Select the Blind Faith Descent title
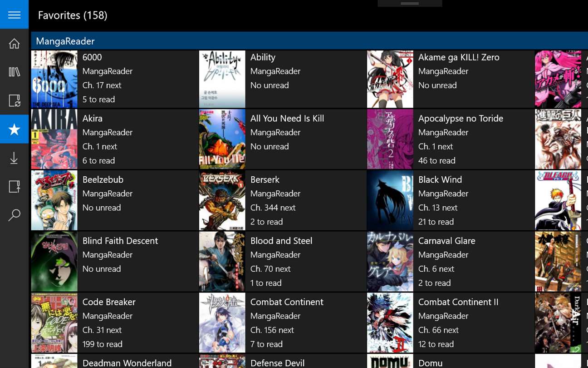The width and height of the screenshot is (588, 368). click(x=120, y=241)
